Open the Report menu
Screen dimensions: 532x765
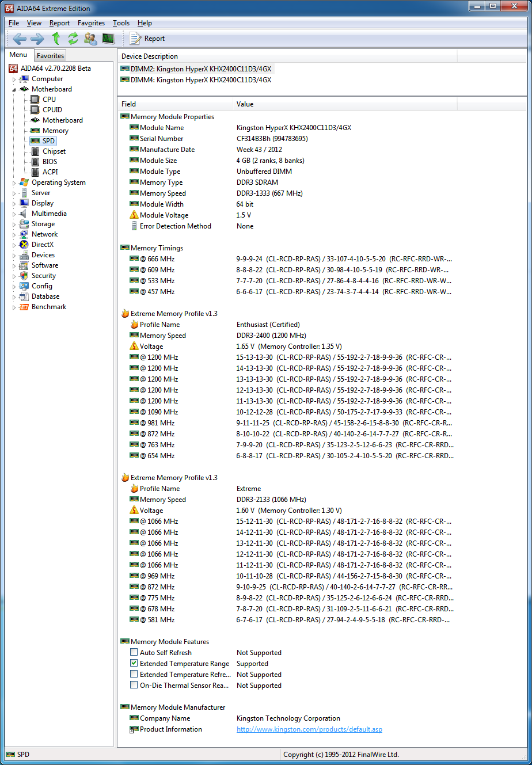tap(59, 23)
